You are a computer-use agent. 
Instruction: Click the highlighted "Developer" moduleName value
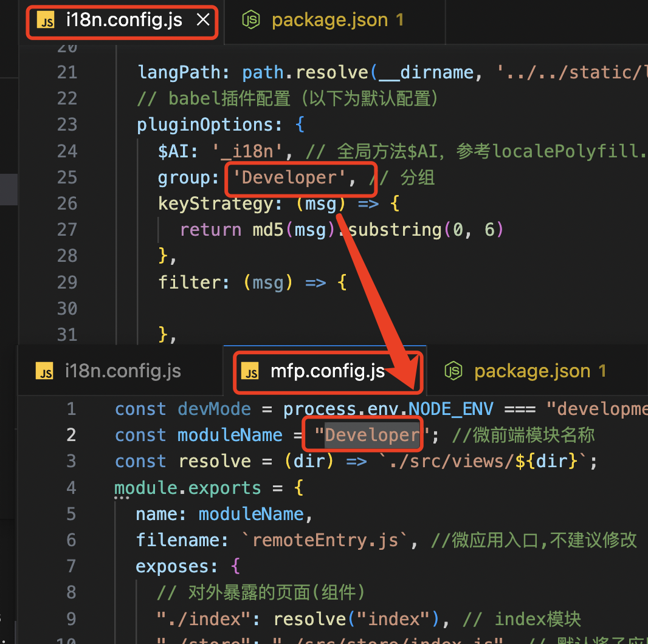pyautogui.click(x=372, y=435)
